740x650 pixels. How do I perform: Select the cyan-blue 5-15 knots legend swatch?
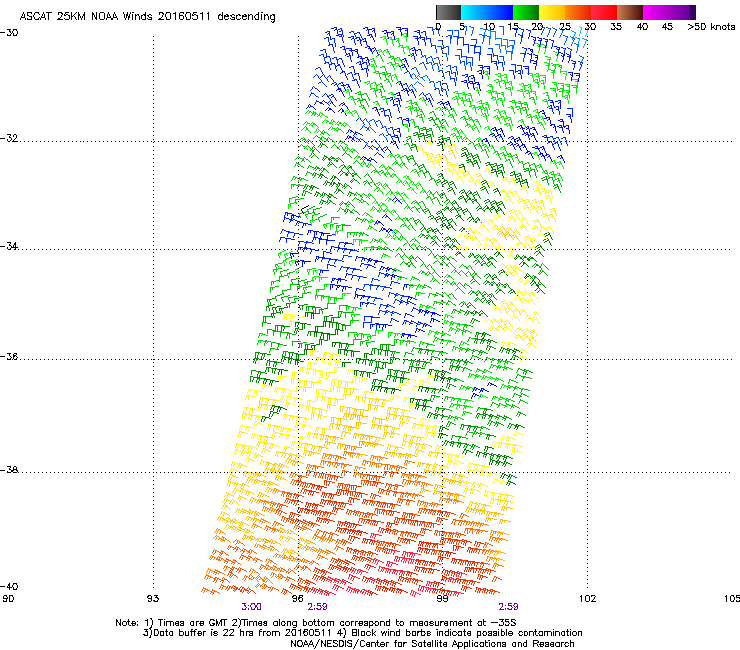coord(487,12)
